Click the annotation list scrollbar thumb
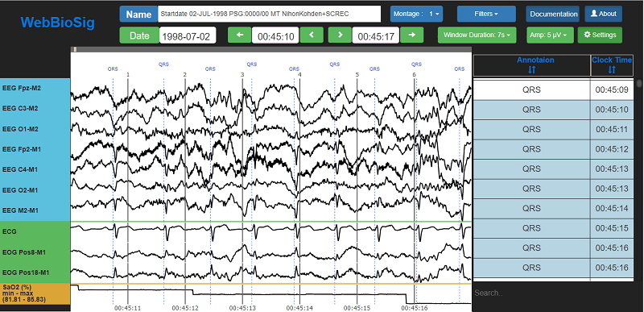The image size is (644, 312). tap(639, 84)
